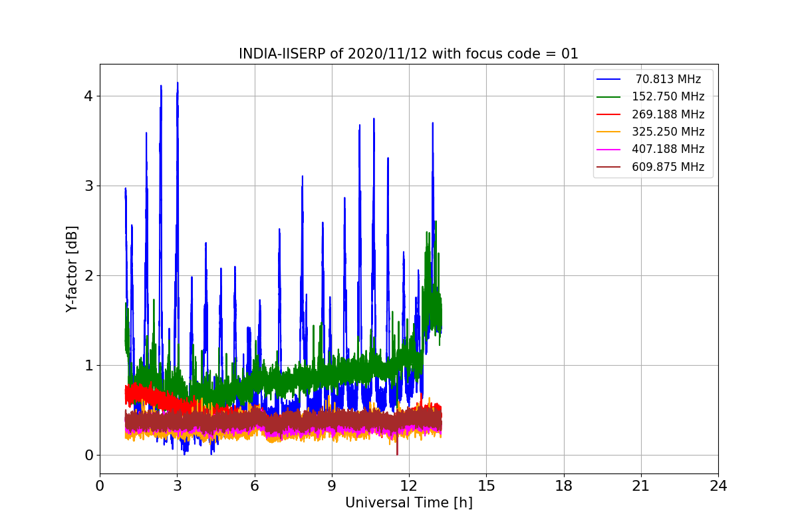
Task: Click x-axis tick label 9
Action: (x=332, y=485)
